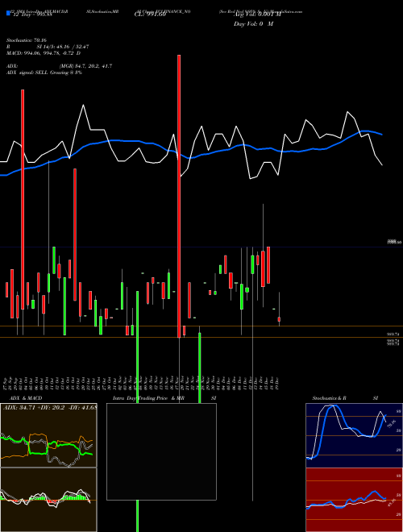This screenshot has width=403, height=532.
Task: Open the ADX indicator thumbnail chart
Action: click(x=48, y=435)
